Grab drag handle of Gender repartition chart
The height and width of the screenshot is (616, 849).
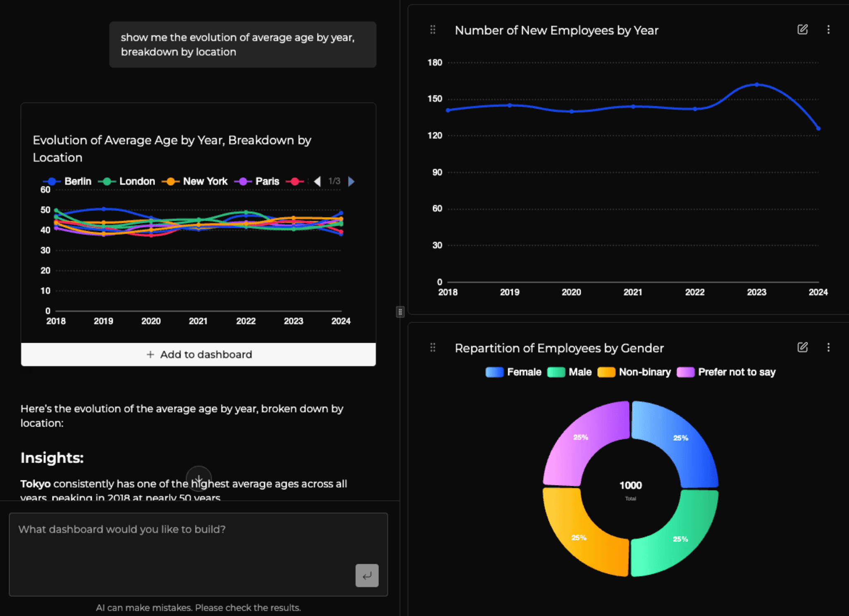[433, 347]
